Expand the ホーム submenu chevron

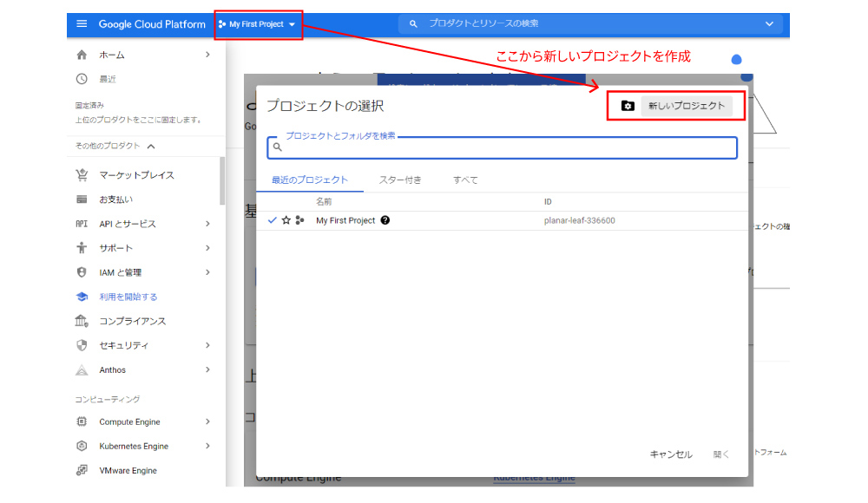[207, 55]
